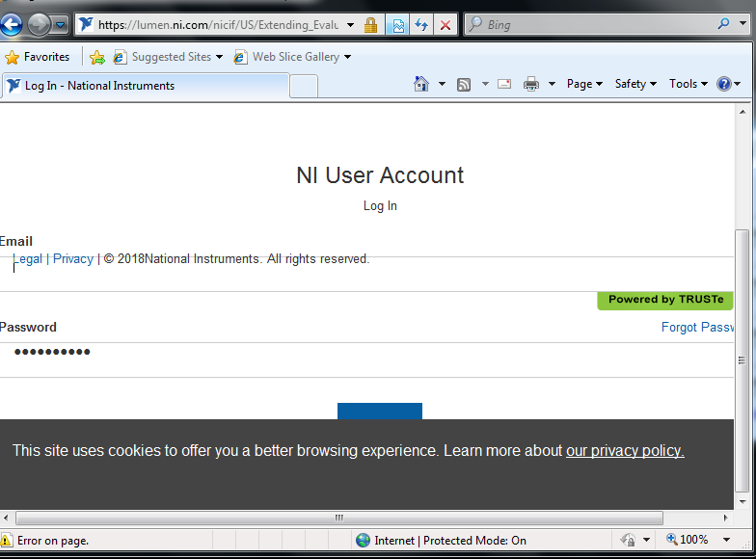756x559 pixels.
Task: Click the red Stop loading icon
Action: [x=445, y=25]
